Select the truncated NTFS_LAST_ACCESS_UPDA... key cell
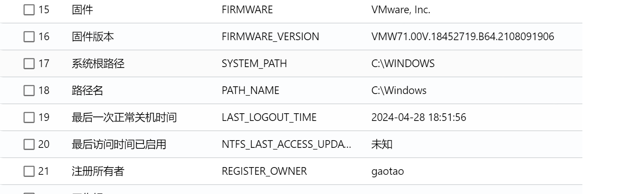The image size is (644, 194). pyautogui.click(x=287, y=145)
